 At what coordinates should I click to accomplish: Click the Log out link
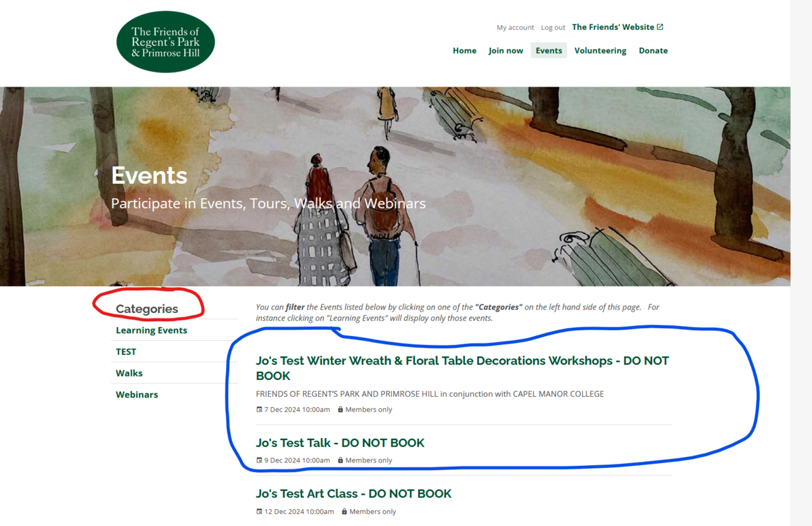click(553, 28)
